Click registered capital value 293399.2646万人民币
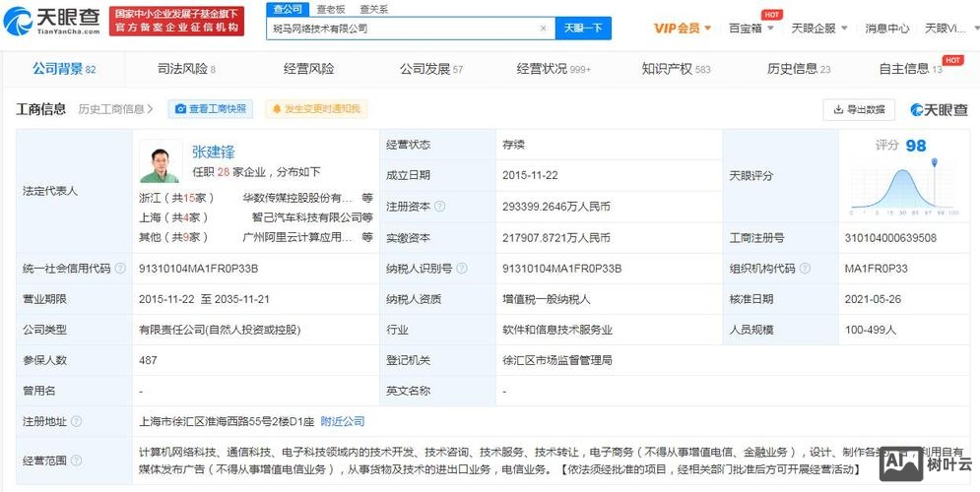980x492 pixels. click(x=556, y=207)
